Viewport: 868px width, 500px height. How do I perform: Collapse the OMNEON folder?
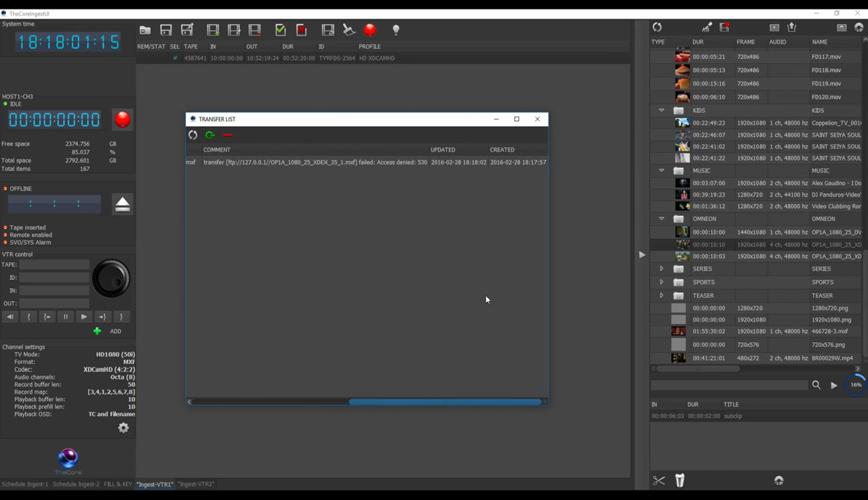661,218
